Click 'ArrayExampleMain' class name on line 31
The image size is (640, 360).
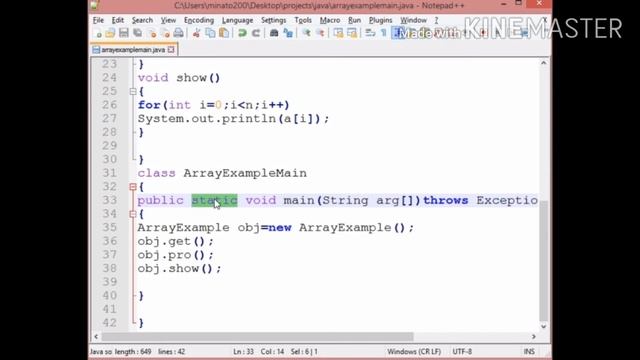coord(245,173)
